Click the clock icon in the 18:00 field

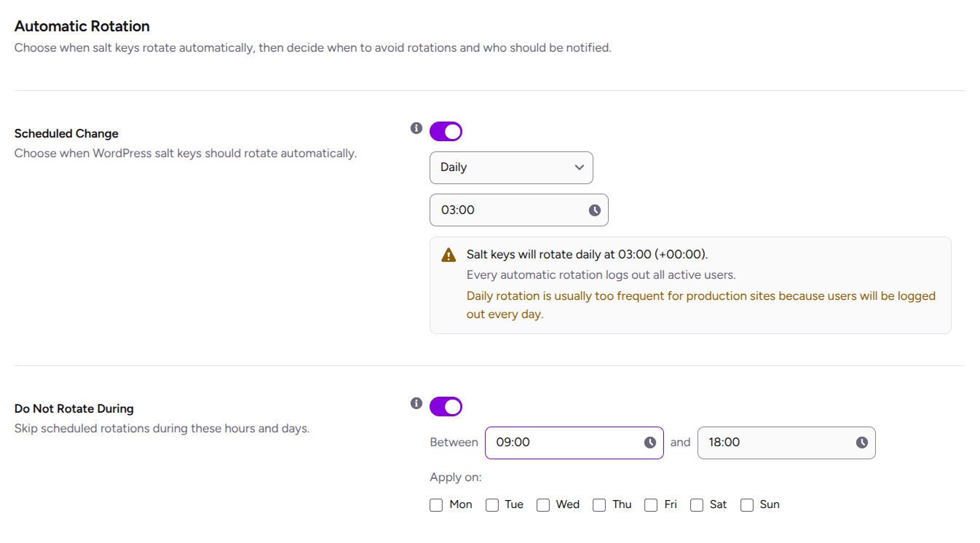862,443
